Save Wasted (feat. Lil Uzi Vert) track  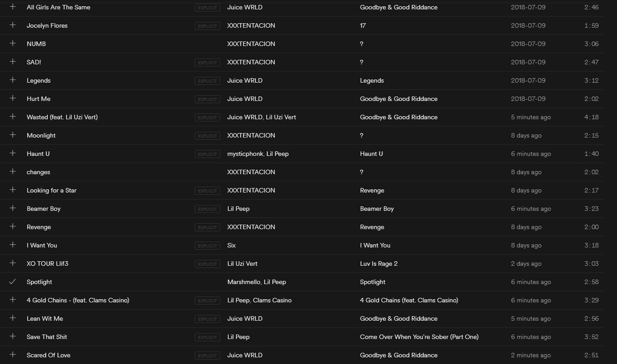click(13, 117)
